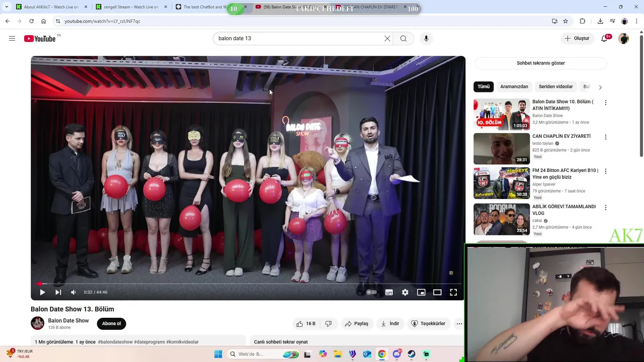Subscribe with Abone ol button

(x=111, y=324)
